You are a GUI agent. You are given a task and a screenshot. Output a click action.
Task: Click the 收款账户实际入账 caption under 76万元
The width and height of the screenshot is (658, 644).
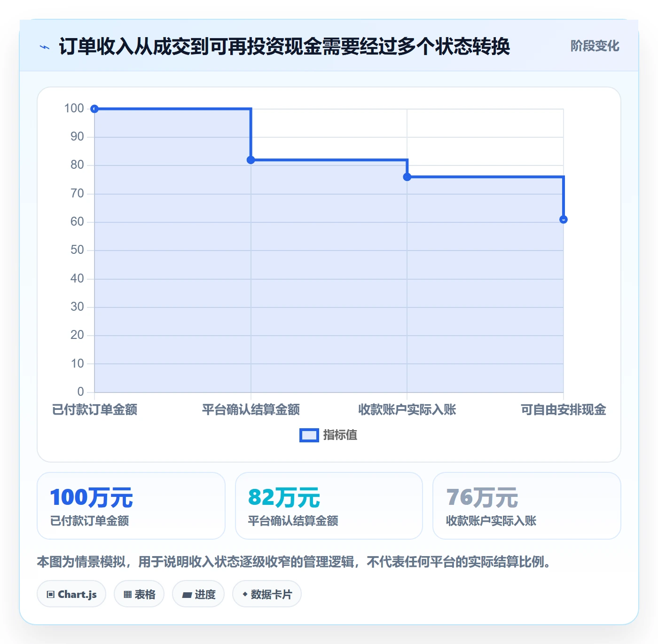(491, 521)
